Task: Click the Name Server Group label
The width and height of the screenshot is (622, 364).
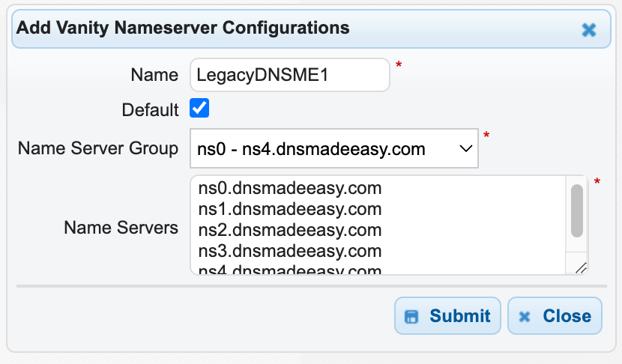Action: point(98,148)
